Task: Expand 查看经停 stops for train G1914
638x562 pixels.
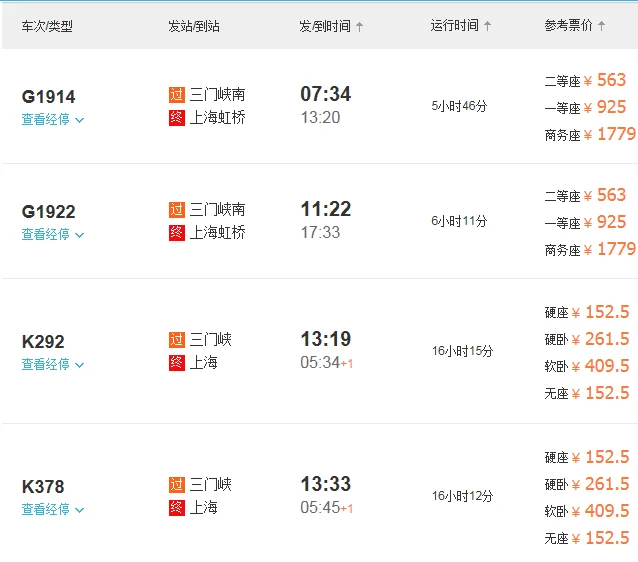Action: [53, 119]
